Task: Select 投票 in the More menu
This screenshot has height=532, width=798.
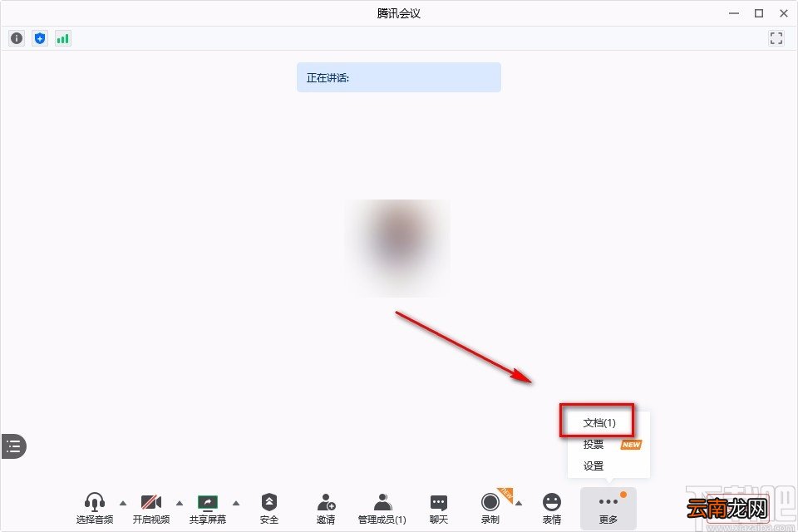Action: click(594, 445)
